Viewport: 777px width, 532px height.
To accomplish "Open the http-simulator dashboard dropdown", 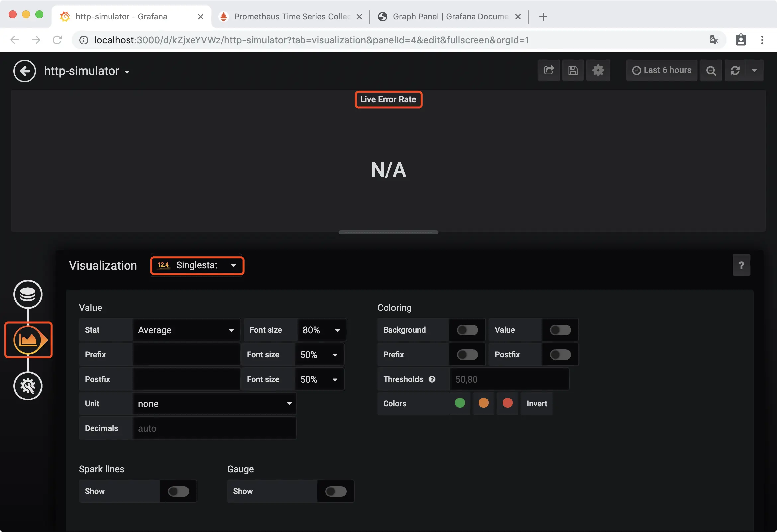I will (x=87, y=71).
